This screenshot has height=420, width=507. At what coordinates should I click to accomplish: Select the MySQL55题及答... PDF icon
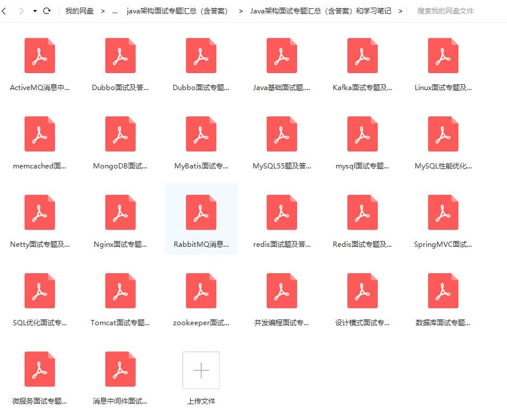click(282, 134)
